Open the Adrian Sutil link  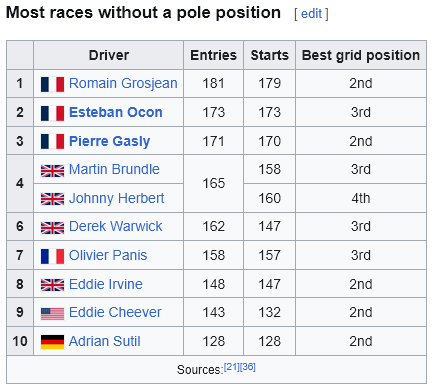(x=105, y=341)
